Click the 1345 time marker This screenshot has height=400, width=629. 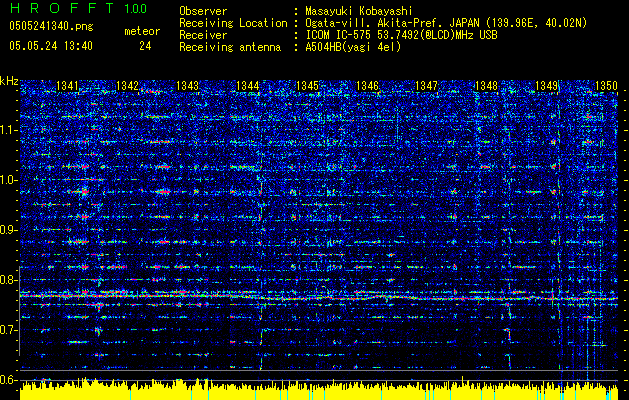307,85
